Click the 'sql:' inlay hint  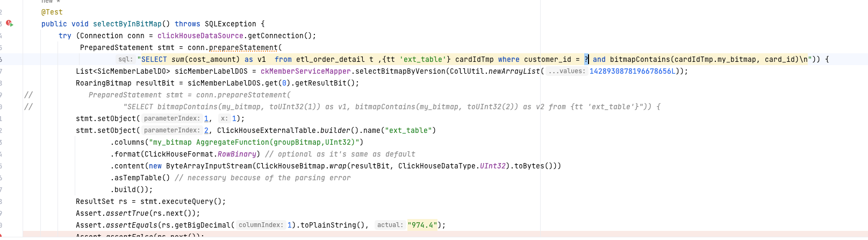tap(125, 59)
